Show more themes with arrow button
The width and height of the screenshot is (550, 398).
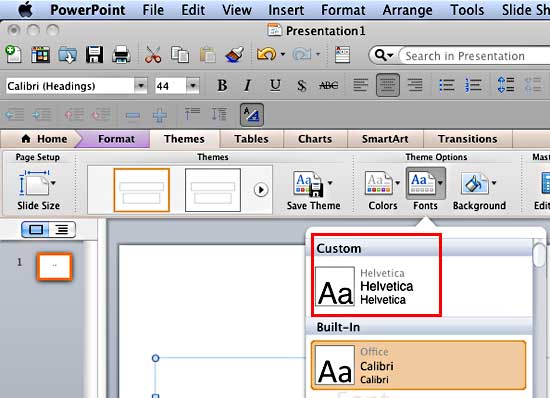(x=261, y=190)
